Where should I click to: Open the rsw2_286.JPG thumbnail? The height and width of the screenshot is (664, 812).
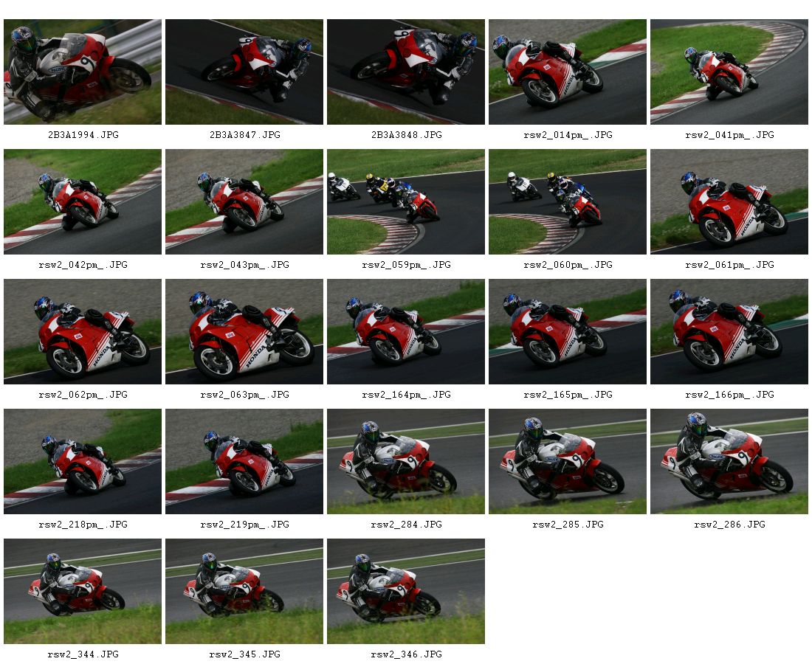click(x=729, y=462)
